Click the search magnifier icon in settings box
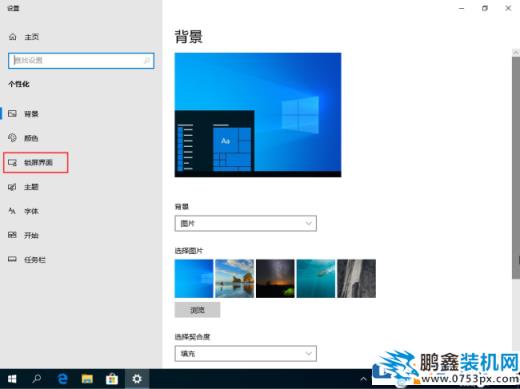 point(147,60)
